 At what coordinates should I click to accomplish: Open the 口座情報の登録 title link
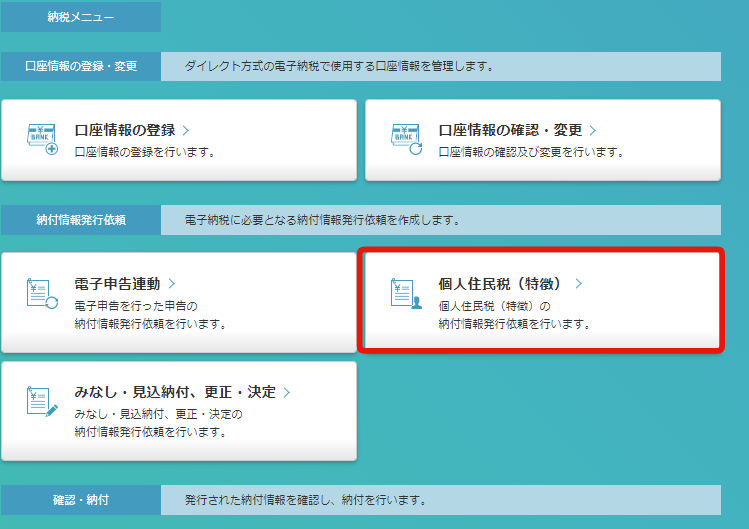(125, 130)
